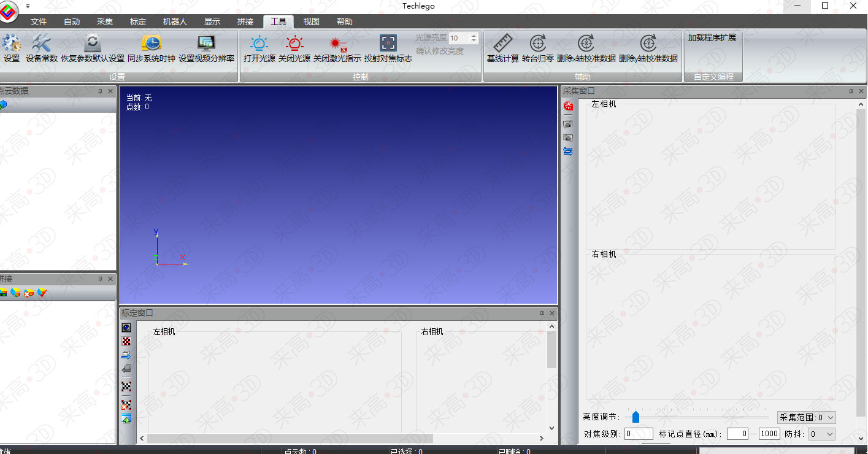Adjust the 亮度调节 brightness slider

(x=636, y=417)
